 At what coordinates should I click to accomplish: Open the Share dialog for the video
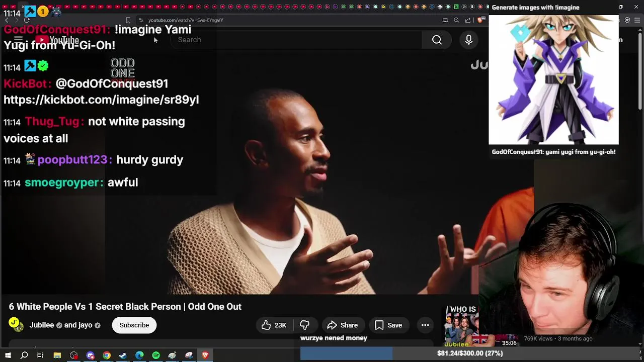343,325
